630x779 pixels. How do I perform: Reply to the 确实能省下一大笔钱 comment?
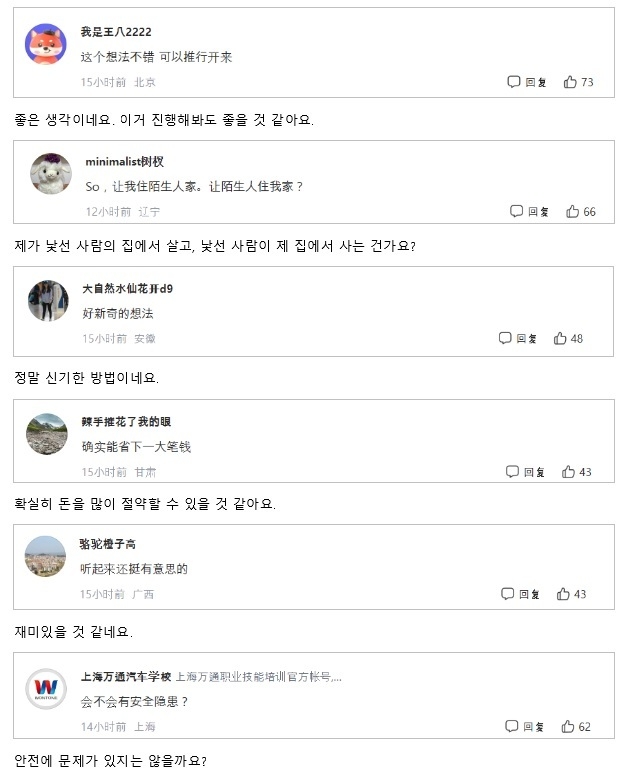pos(525,471)
